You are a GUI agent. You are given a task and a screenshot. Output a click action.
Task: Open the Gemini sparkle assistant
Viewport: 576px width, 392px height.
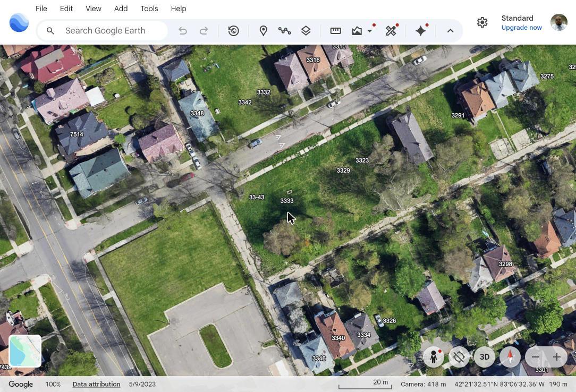click(x=421, y=31)
